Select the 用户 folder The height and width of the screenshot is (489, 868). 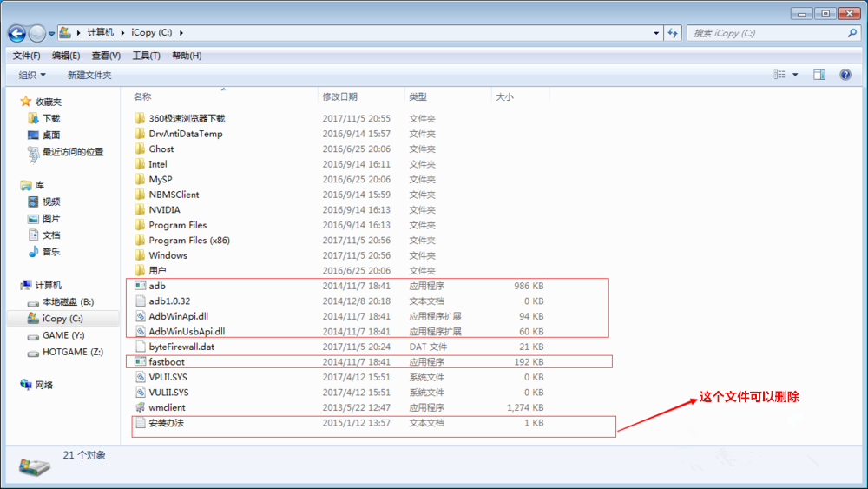click(157, 270)
